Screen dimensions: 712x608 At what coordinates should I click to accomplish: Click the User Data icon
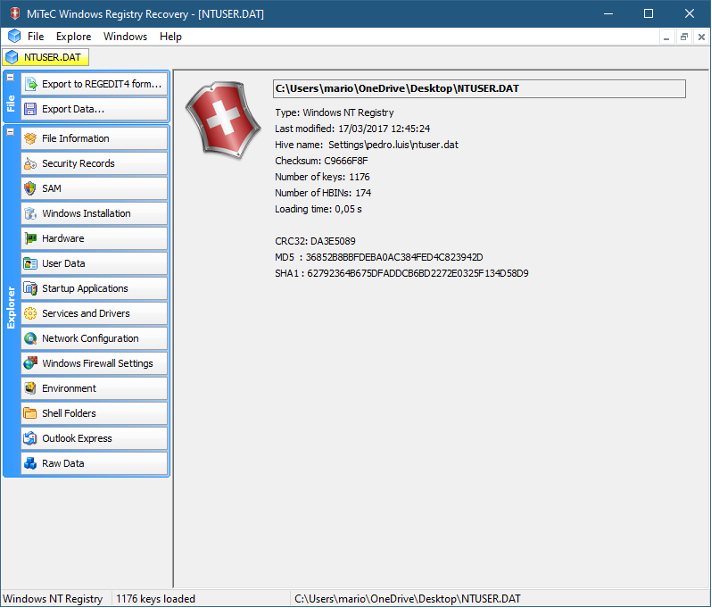click(x=30, y=263)
